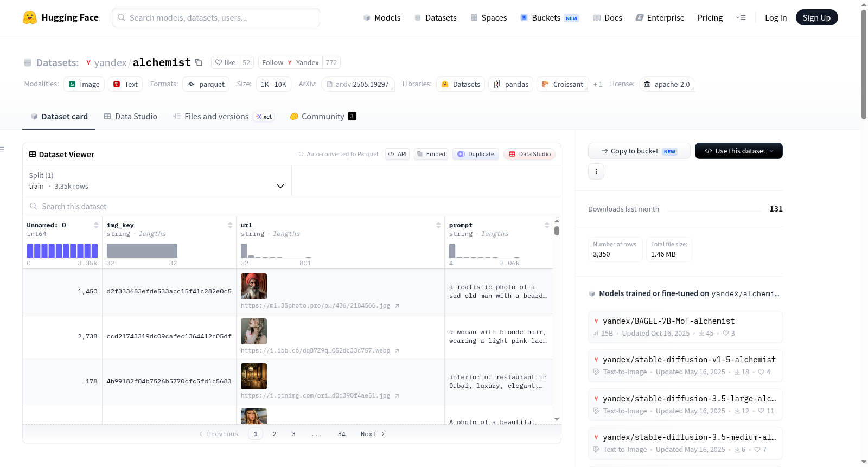Open the Buckets menu item
This screenshot has width=868, height=467.
549,17
